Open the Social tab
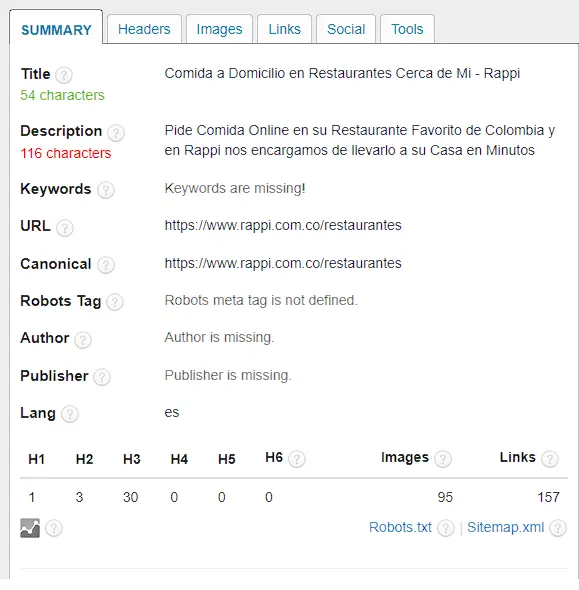579x590 pixels. (346, 29)
